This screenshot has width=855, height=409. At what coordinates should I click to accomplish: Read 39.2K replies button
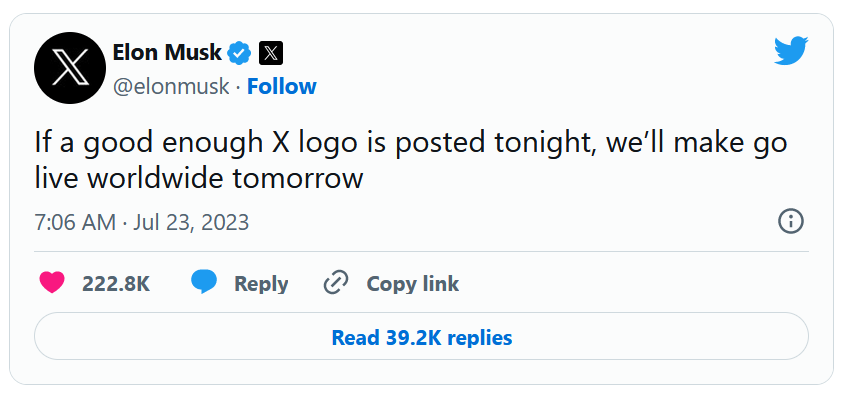point(421,337)
